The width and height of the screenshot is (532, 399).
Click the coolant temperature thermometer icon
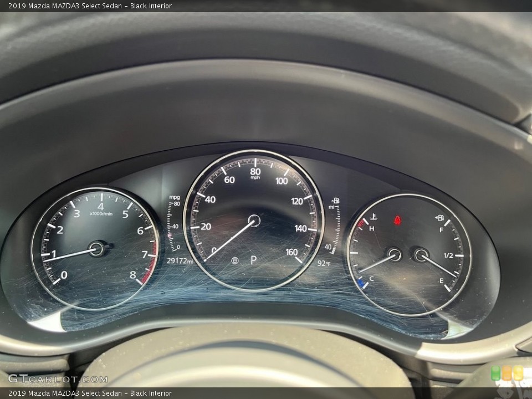coord(374,217)
